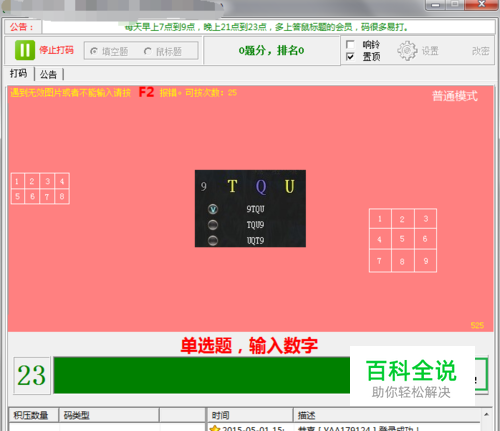Click the 0题分，排名0 score display
Screen dimensions: 500x431
pos(271,51)
